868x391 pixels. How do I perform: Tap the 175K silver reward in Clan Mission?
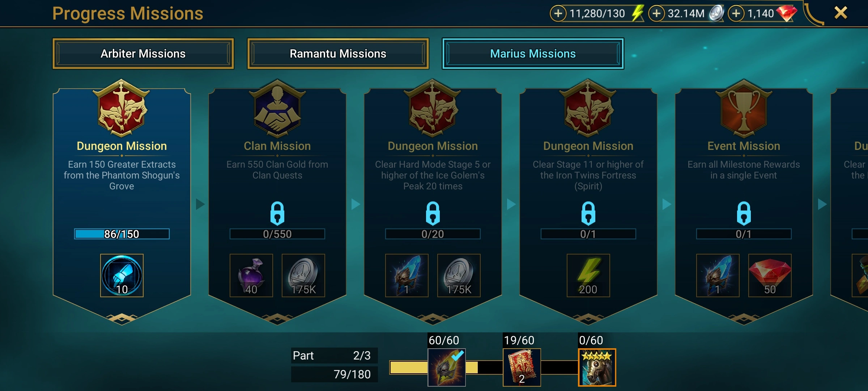(x=303, y=276)
